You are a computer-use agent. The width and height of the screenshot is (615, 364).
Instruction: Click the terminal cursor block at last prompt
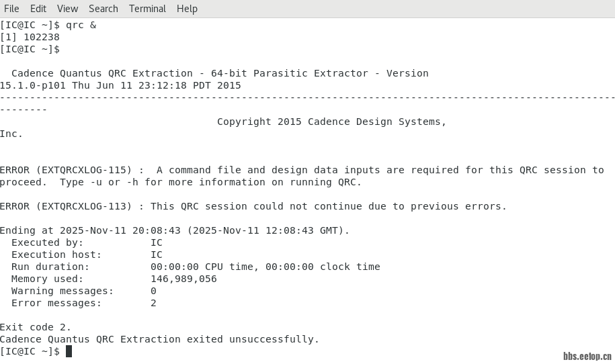click(69, 351)
